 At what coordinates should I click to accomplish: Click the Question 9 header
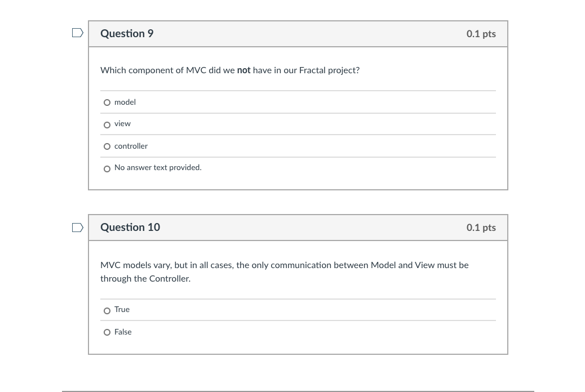(127, 34)
